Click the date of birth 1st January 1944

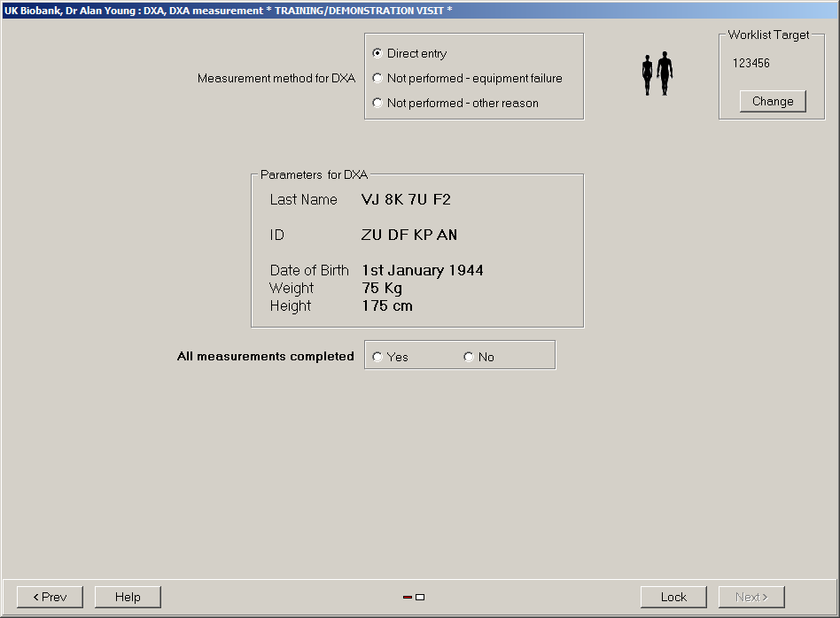[423, 271]
